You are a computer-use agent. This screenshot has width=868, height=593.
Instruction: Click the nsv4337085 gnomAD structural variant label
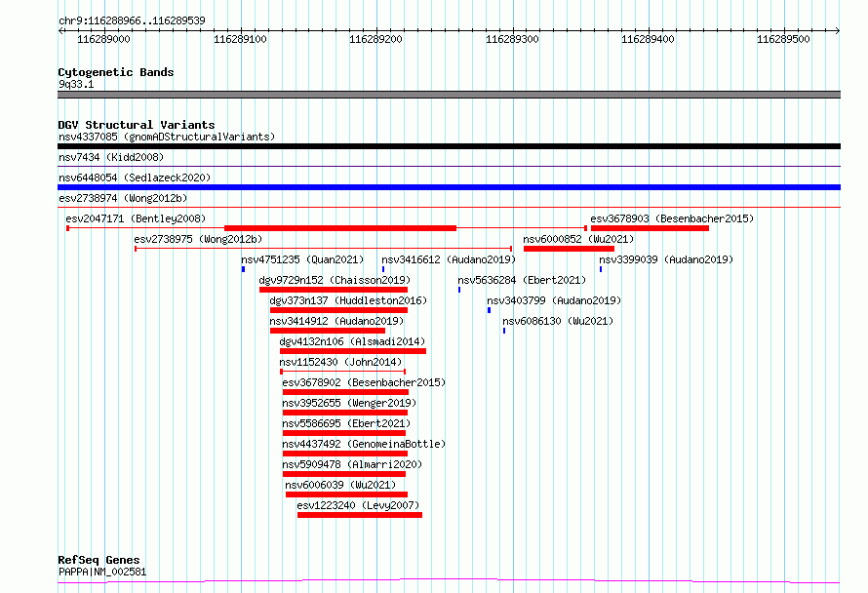coord(167,137)
